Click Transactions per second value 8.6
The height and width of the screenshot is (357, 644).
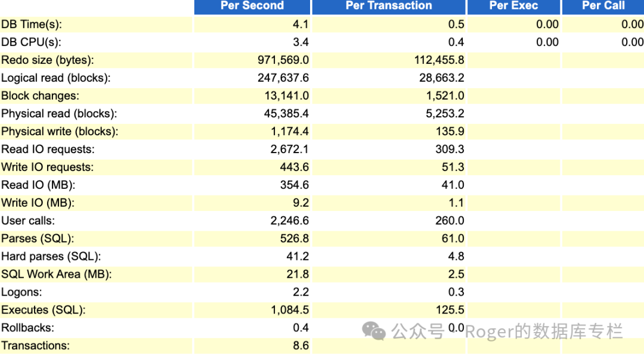point(301,346)
